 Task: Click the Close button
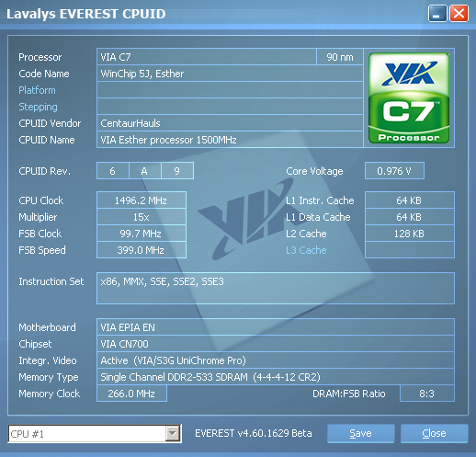434,433
